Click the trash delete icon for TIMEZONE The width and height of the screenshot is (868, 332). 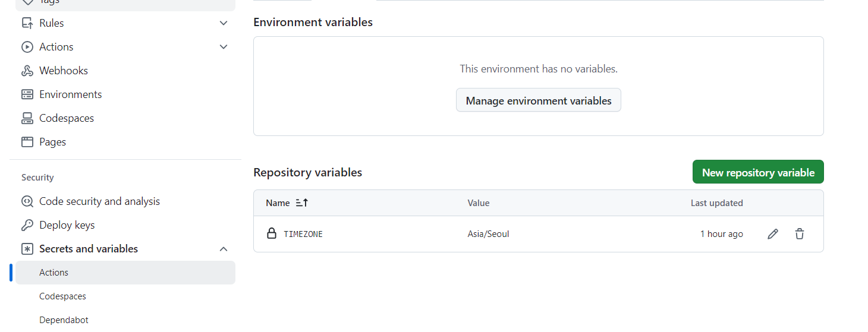(800, 234)
